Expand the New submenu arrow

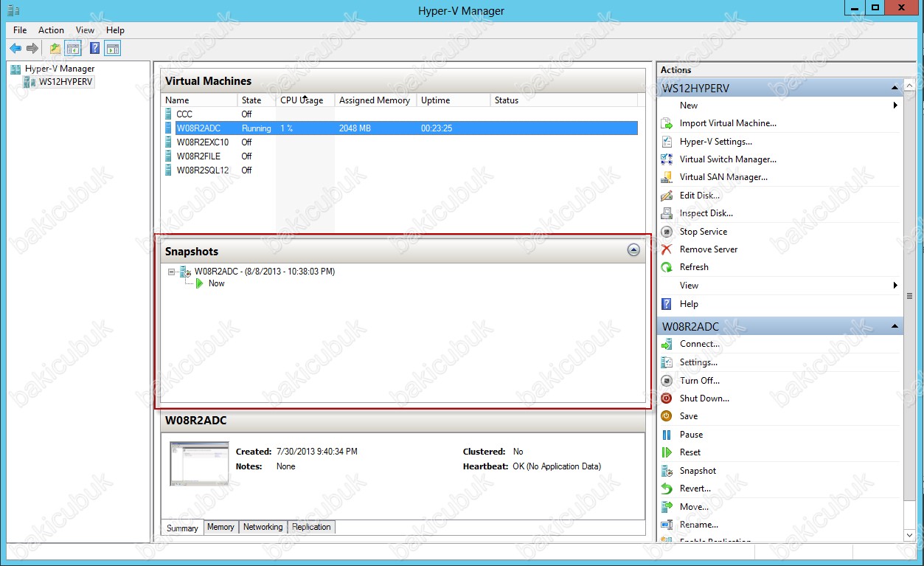point(895,106)
